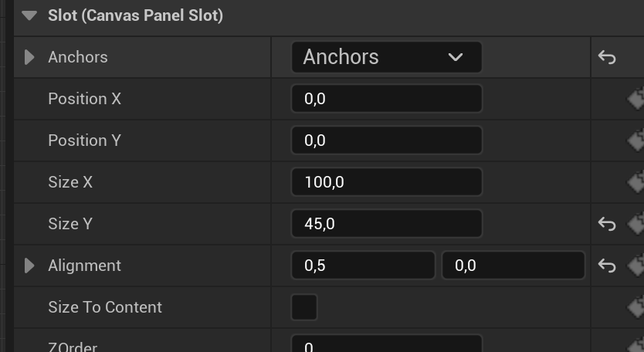Expand the Anchors property row
644x352 pixels.
[29, 57]
